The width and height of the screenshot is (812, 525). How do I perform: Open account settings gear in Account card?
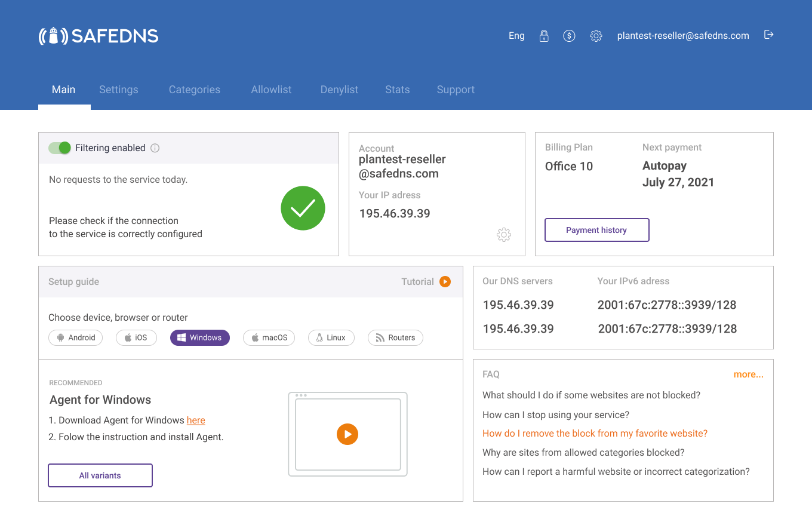coord(503,234)
